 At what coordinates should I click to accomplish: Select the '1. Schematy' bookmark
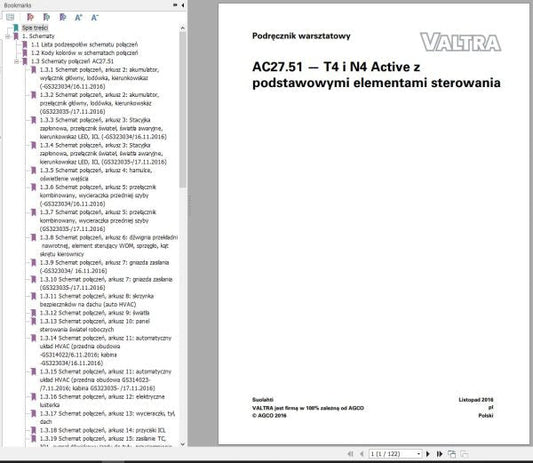(x=38, y=36)
